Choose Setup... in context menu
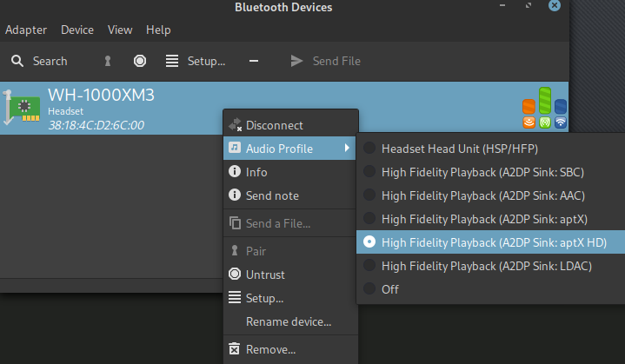The image size is (625, 364). pyautogui.click(x=289, y=298)
